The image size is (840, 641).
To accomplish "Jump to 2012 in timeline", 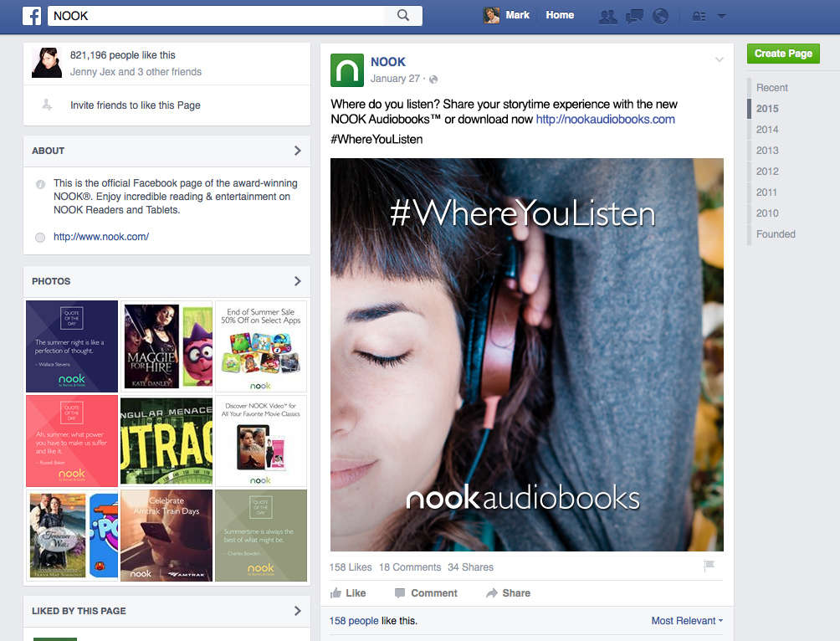I will 767,171.
